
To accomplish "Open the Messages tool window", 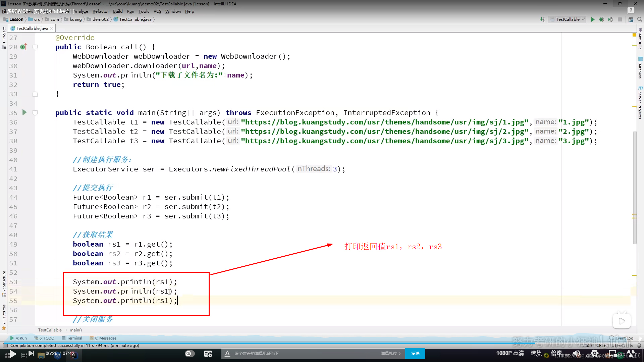I will [103, 338].
